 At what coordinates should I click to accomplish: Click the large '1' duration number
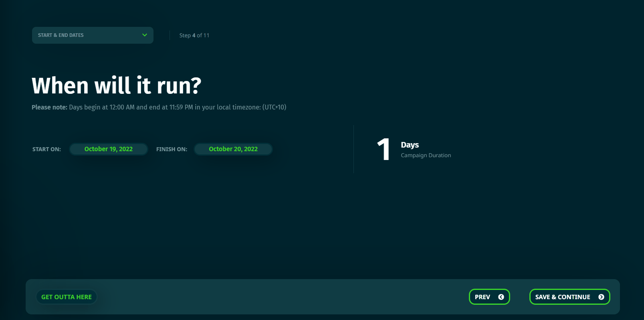click(384, 149)
